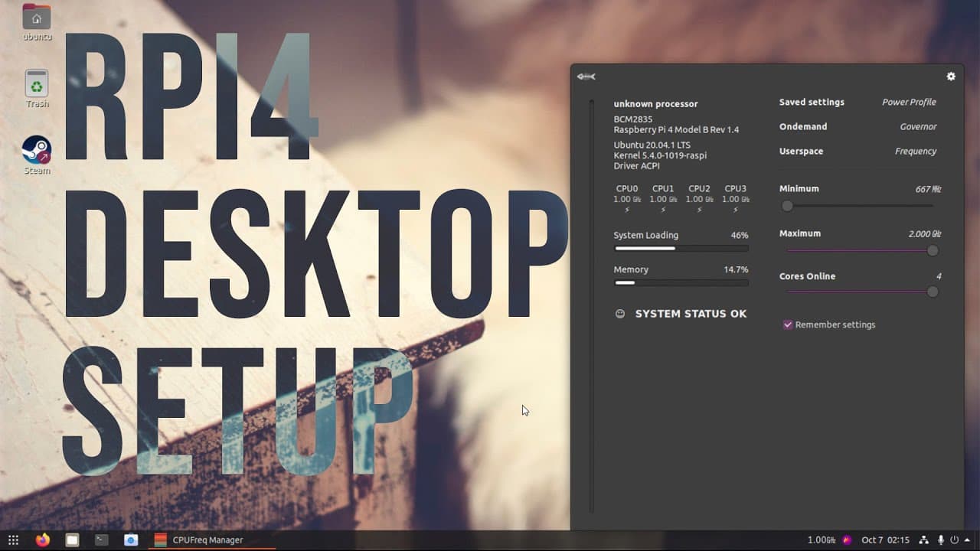This screenshot has width=980, height=551.
Task: Click the power icon in the system tray
Action: pyautogui.click(x=955, y=540)
